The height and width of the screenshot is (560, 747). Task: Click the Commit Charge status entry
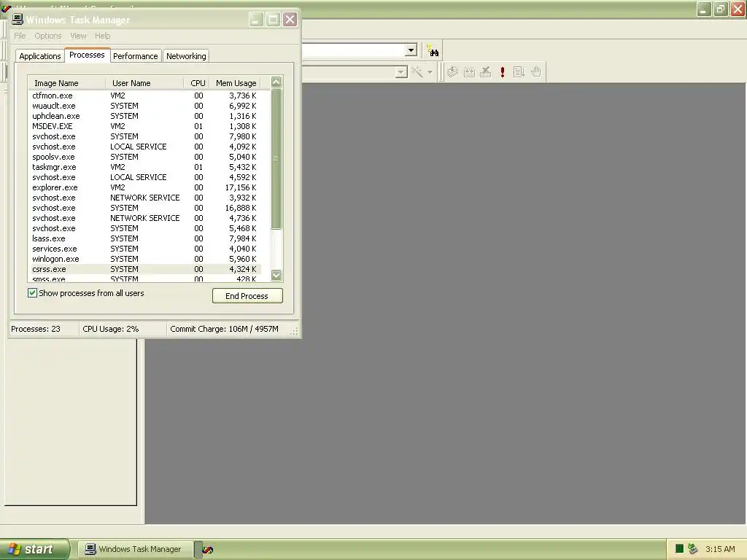225,329
